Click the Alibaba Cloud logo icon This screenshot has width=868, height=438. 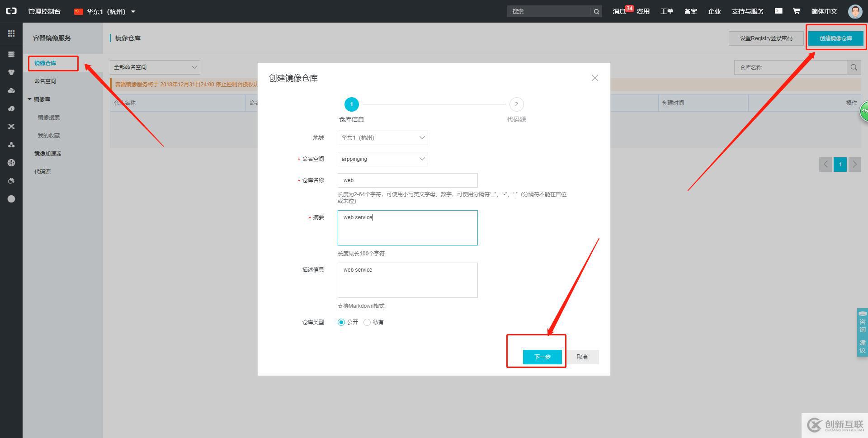tap(11, 11)
